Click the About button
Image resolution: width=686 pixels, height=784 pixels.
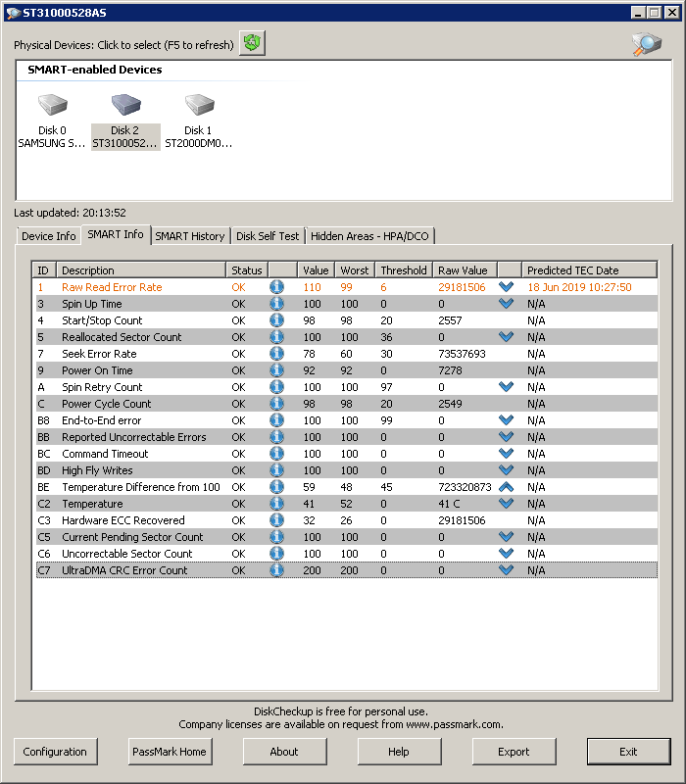284,752
